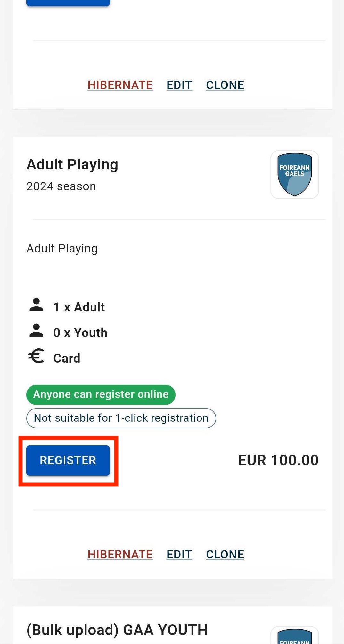Click the person icon beside 1 x Adult
The height and width of the screenshot is (644, 344).
(x=36, y=305)
